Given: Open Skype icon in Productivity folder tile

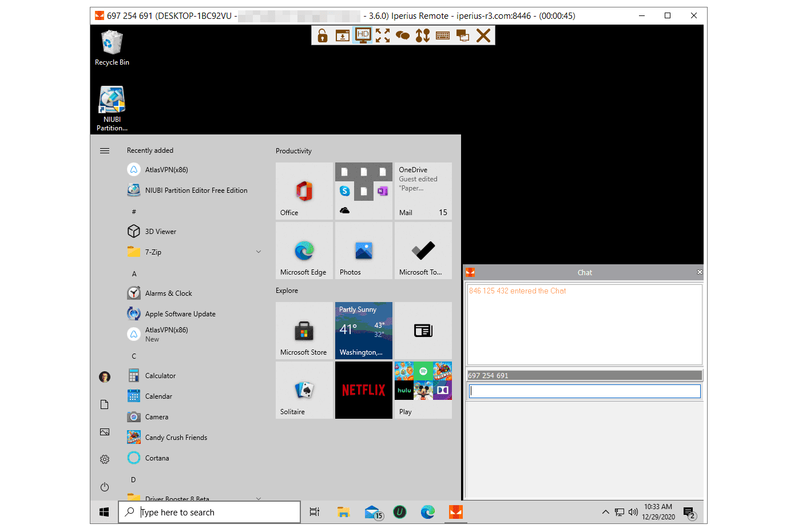Looking at the screenshot, I should [x=345, y=191].
